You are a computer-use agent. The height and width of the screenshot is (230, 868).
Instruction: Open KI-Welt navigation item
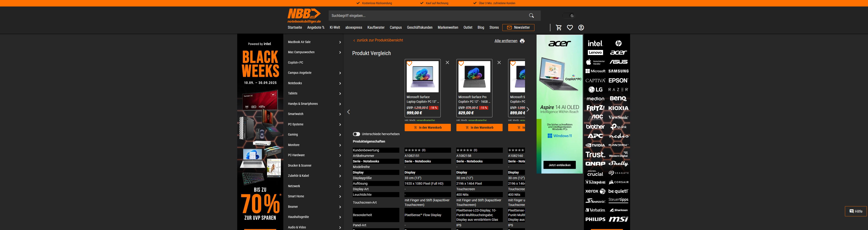(x=335, y=28)
